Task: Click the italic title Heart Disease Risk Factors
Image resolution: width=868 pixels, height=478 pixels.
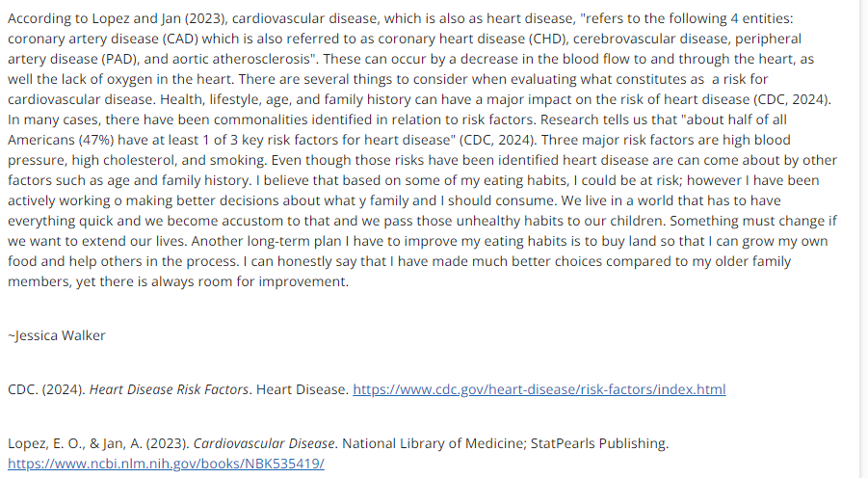Action: (169, 389)
